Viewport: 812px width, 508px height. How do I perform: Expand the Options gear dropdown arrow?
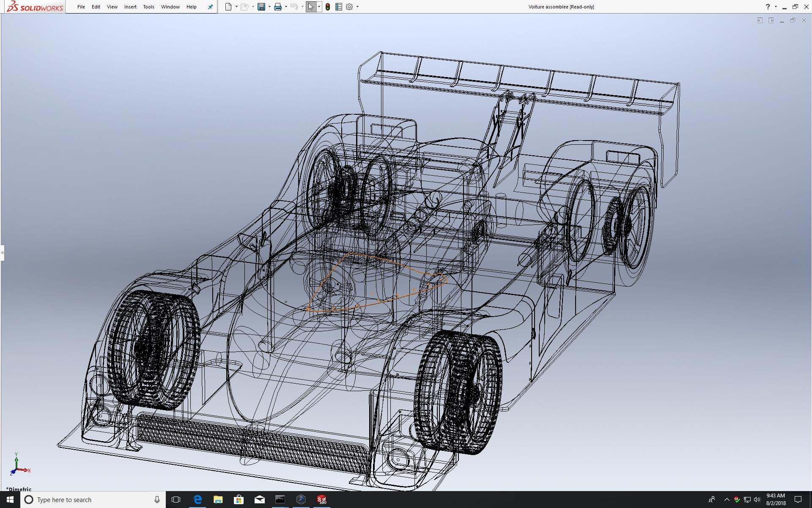[x=357, y=7]
